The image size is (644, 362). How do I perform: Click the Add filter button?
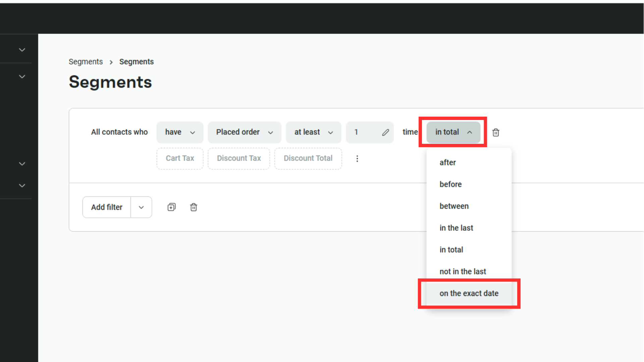tap(107, 207)
